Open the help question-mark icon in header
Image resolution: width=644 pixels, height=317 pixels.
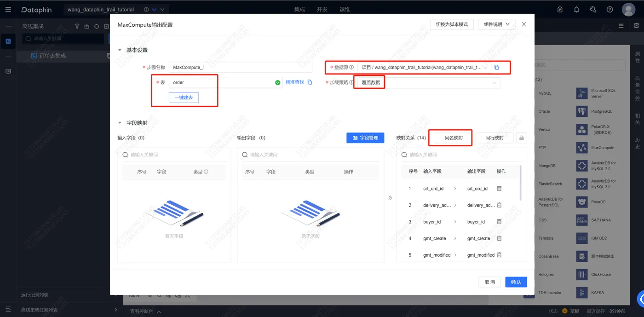pos(609,9)
